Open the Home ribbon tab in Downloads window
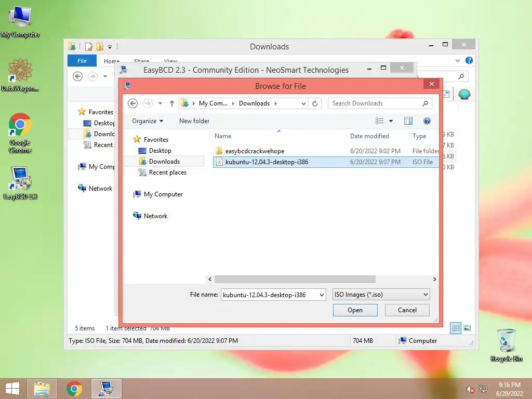 [x=111, y=61]
